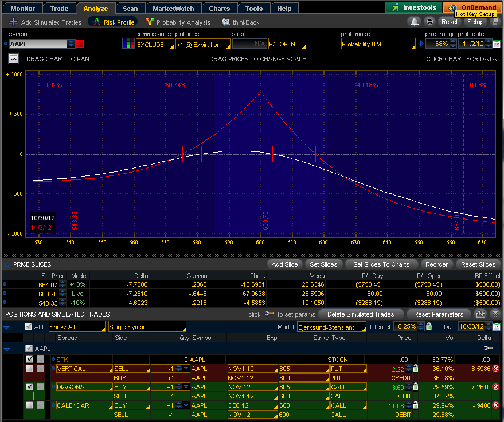Open the Setup menu button
The width and height of the screenshot is (504, 422).
475,22
